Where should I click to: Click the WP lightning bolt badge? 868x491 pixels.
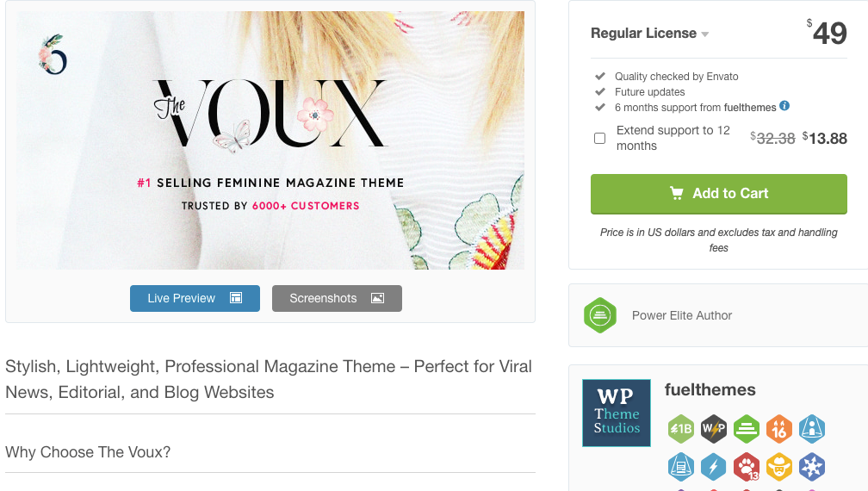click(714, 429)
